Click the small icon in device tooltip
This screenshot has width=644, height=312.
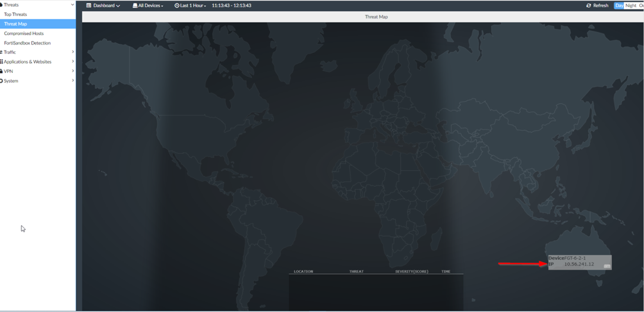pyautogui.click(x=607, y=266)
